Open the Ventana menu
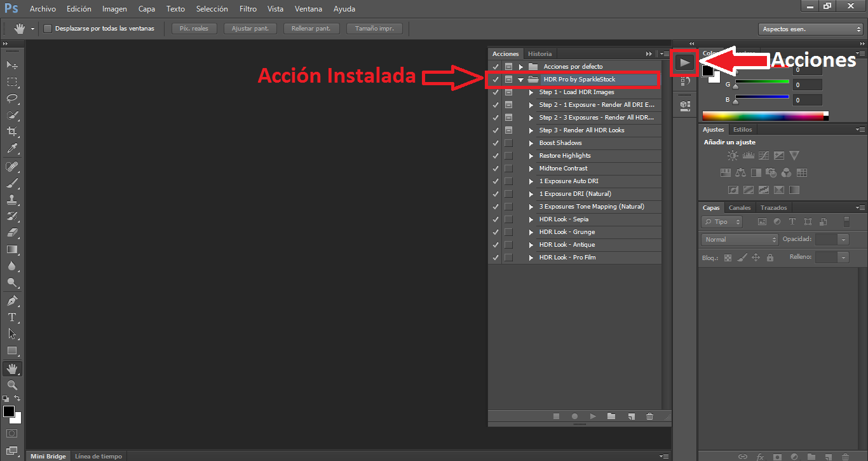This screenshot has height=461, width=868. pos(308,9)
